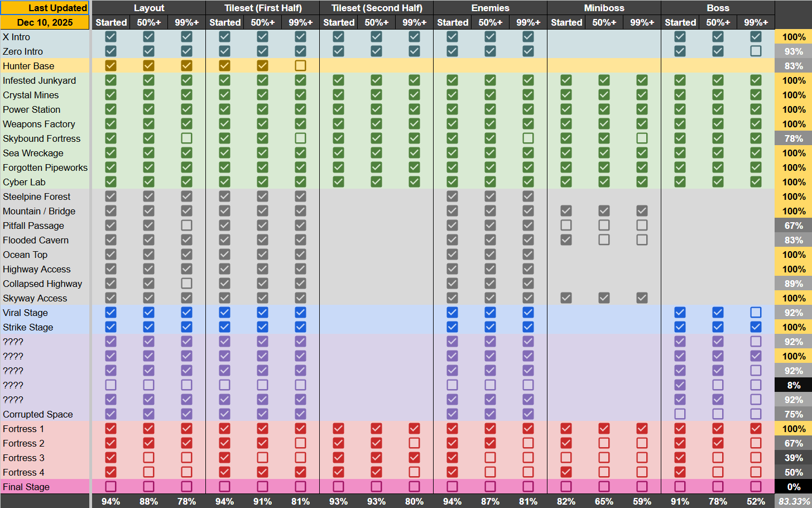The height and width of the screenshot is (508, 812).
Task: Select the Dec 10, 2025 date cell
Action: point(45,22)
